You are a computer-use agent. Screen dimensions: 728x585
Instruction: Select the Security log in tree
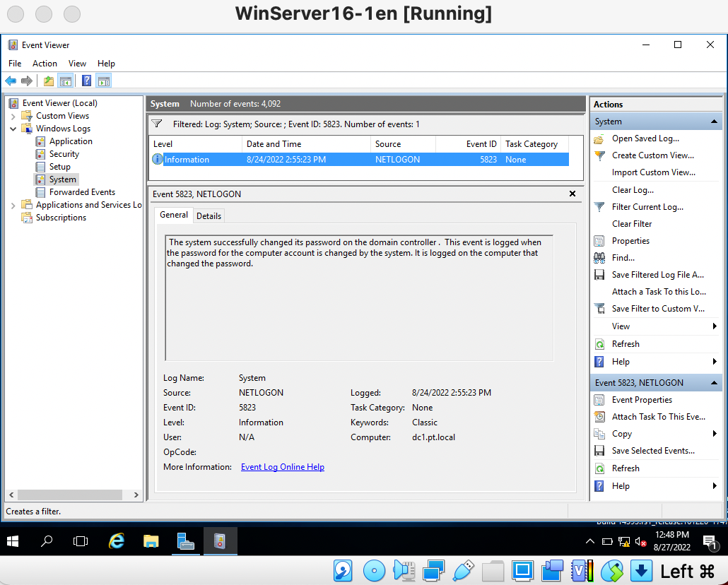point(64,154)
